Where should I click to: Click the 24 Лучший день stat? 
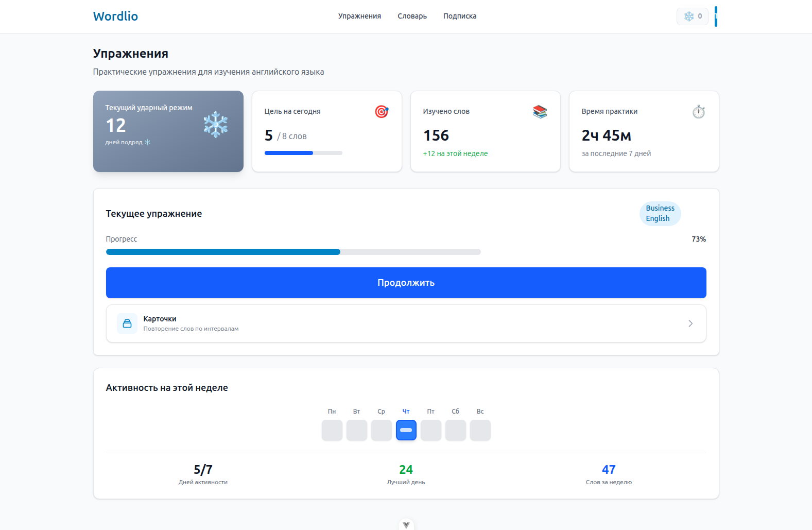tap(406, 474)
